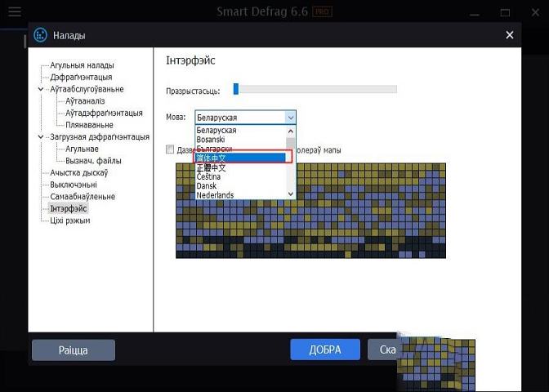Screen dimensions: 549x392
Task: Open Ачыстка дыскаў settings page
Action: 78,172
